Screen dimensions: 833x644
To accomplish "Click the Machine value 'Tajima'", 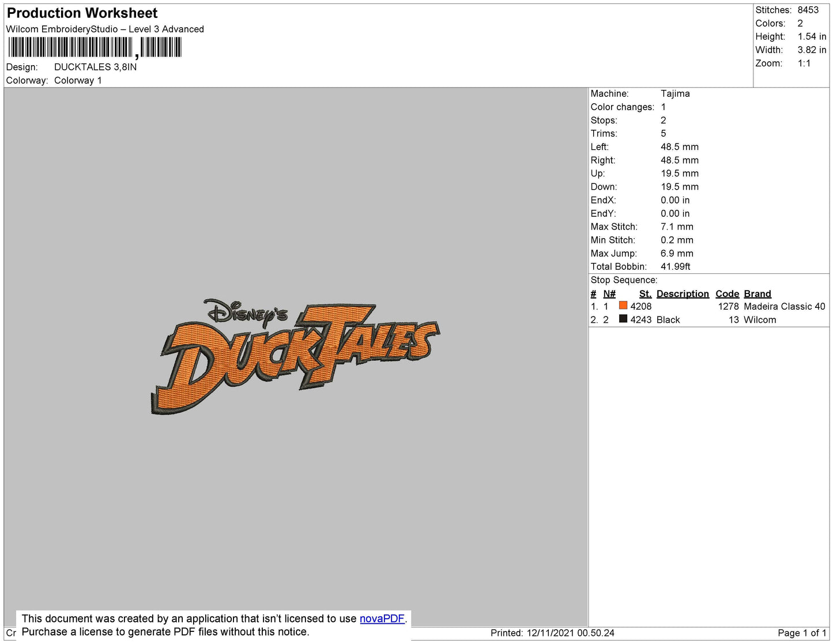I will coord(675,93).
